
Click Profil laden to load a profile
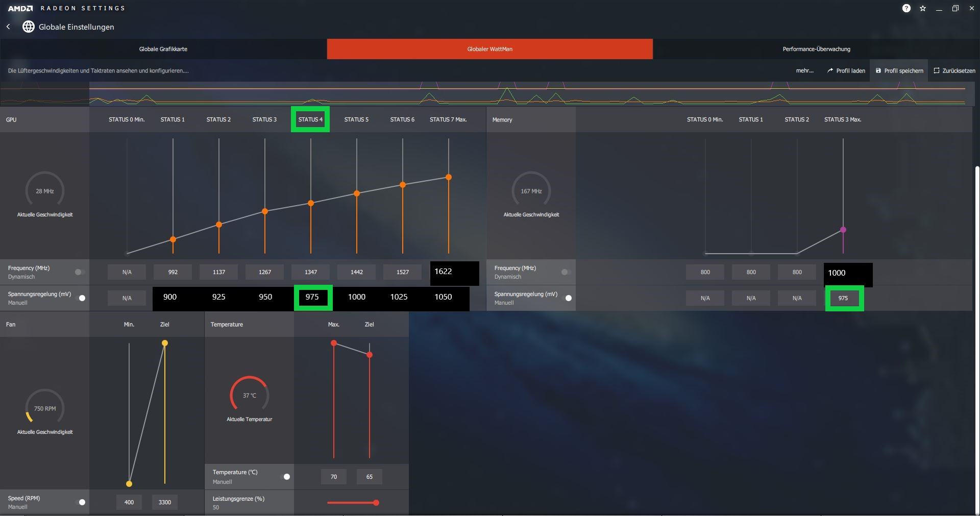[x=846, y=71]
